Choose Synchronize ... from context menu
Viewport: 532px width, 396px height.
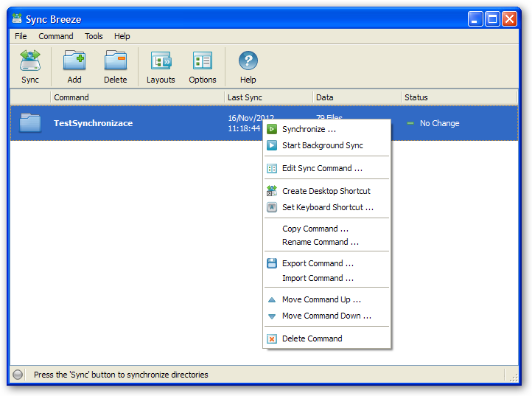pyautogui.click(x=327, y=129)
